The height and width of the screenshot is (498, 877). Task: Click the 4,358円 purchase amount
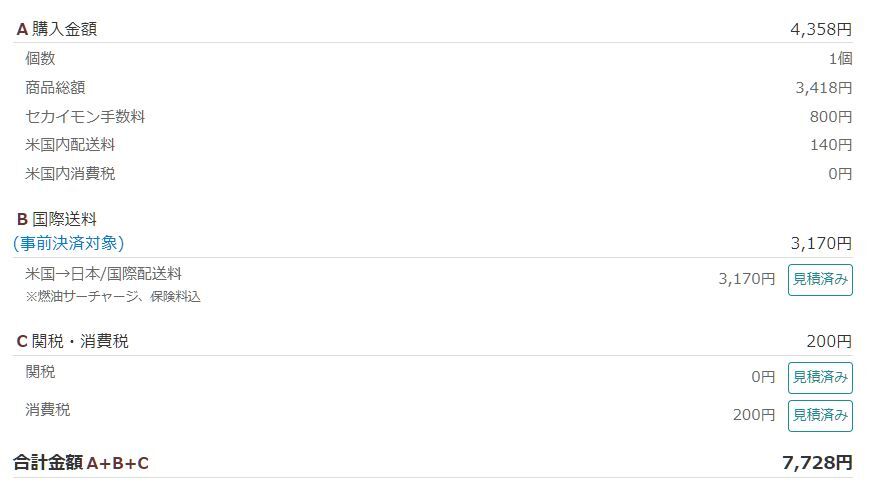tap(820, 29)
